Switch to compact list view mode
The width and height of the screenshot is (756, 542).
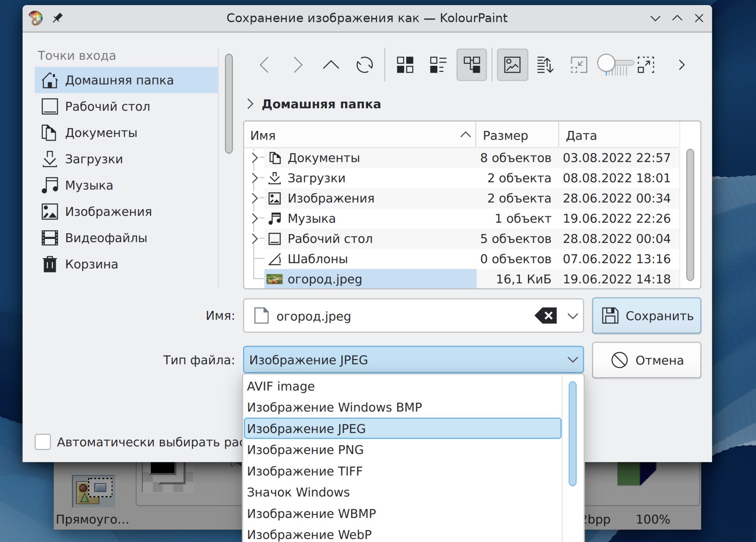[438, 65]
